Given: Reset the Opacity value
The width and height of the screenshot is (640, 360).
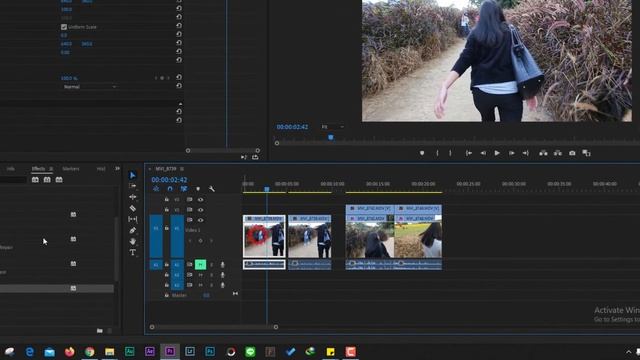Looking at the screenshot, I should pyautogui.click(x=179, y=77).
